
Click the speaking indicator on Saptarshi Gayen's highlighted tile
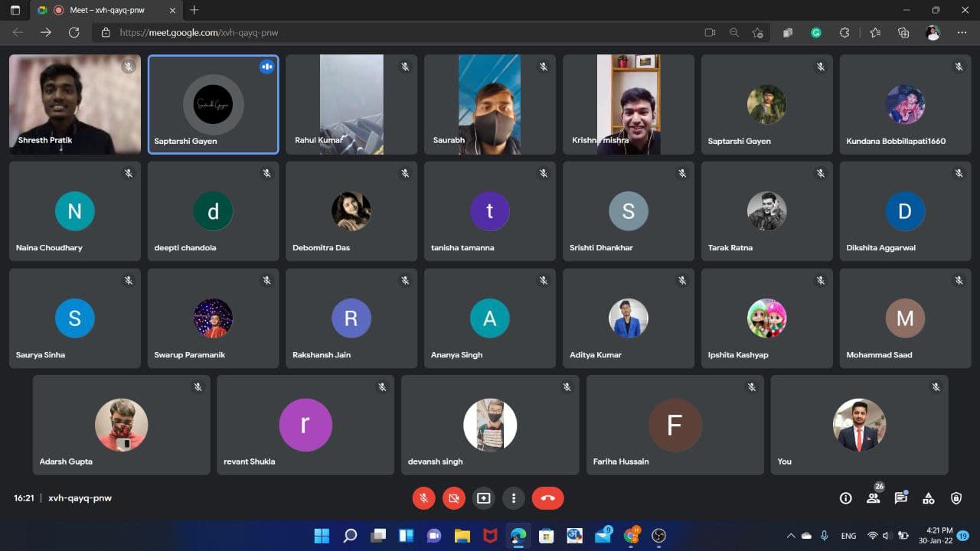click(x=266, y=67)
